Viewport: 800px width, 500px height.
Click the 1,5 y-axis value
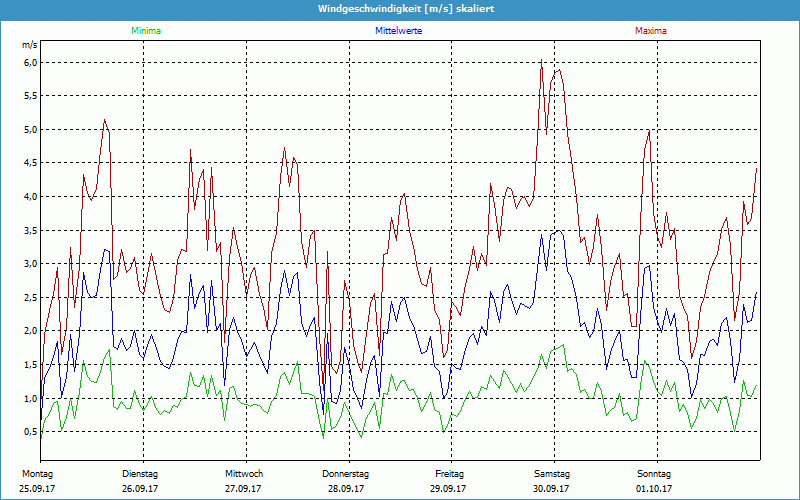point(31,364)
